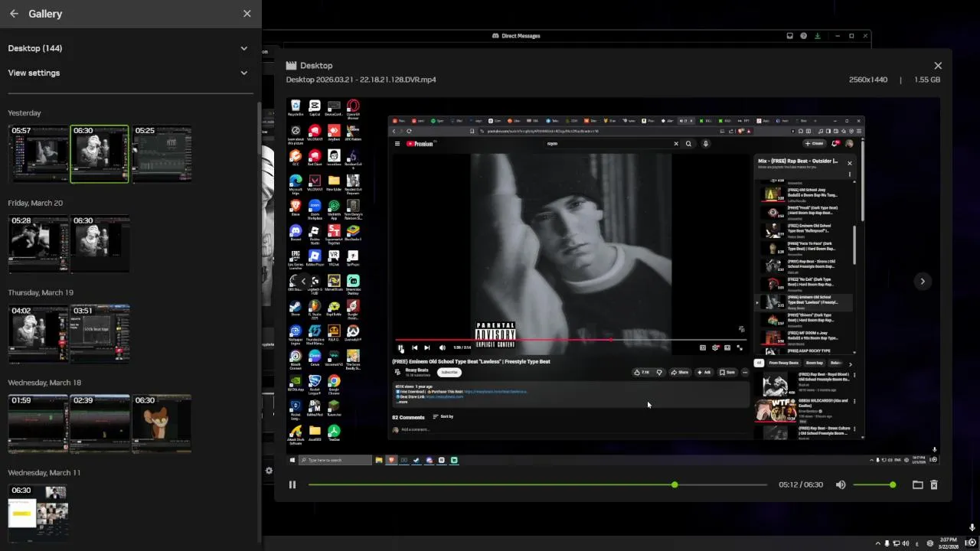Open Wednesday March 18's 02:39 recording
Screen dimensions: 980x551
pyautogui.click(x=100, y=423)
